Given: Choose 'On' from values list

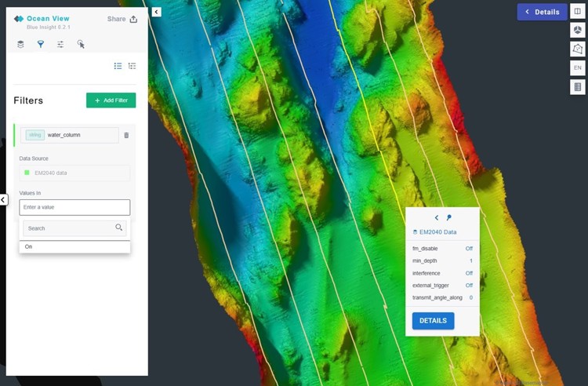Looking at the screenshot, I should pos(29,247).
